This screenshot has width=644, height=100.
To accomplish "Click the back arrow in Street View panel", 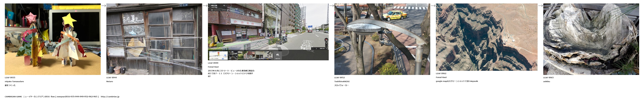I will tap(209, 8).
